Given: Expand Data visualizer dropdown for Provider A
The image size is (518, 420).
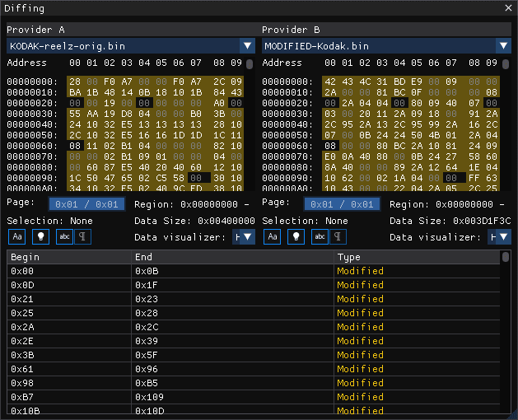Looking at the screenshot, I should [x=244, y=237].
